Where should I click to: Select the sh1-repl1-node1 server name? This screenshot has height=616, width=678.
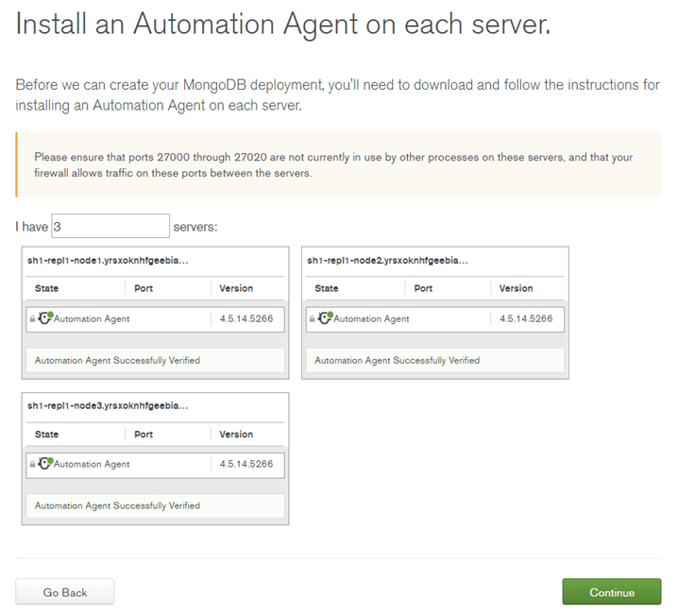click(x=108, y=261)
